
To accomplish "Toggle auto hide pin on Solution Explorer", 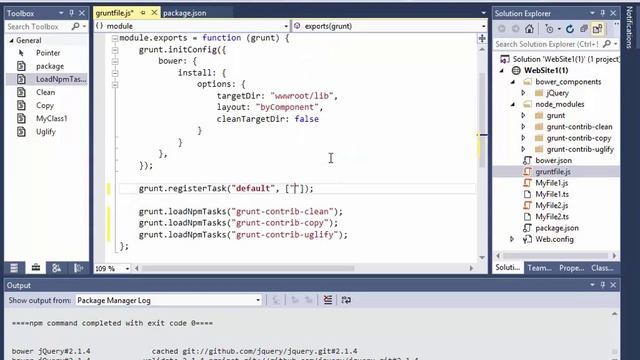I will 603,13.
